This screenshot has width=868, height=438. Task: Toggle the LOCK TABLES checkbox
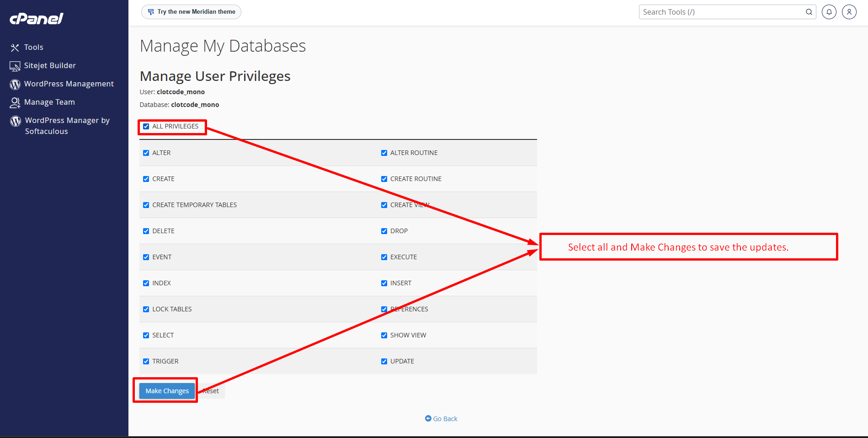[x=146, y=310]
